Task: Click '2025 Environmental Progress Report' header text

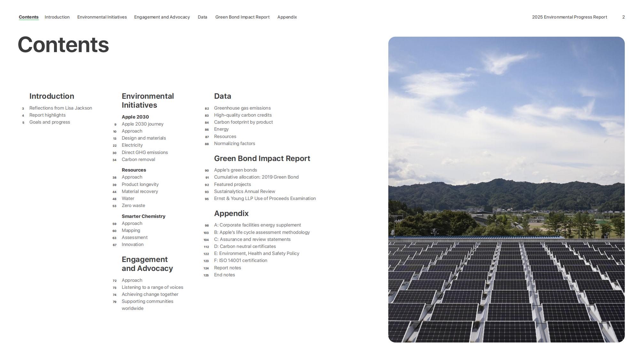Action: coord(570,17)
